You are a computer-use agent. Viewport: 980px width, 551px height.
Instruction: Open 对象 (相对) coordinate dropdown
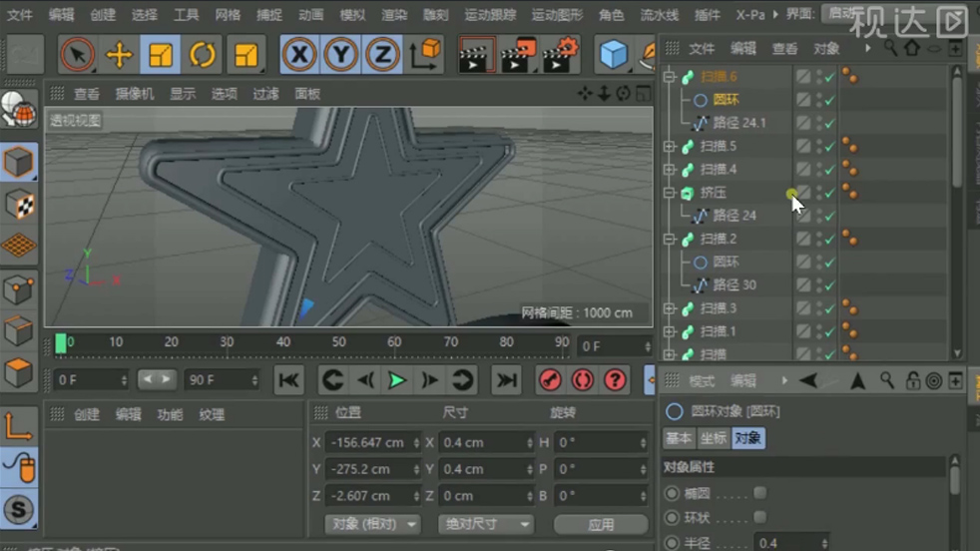pos(372,524)
